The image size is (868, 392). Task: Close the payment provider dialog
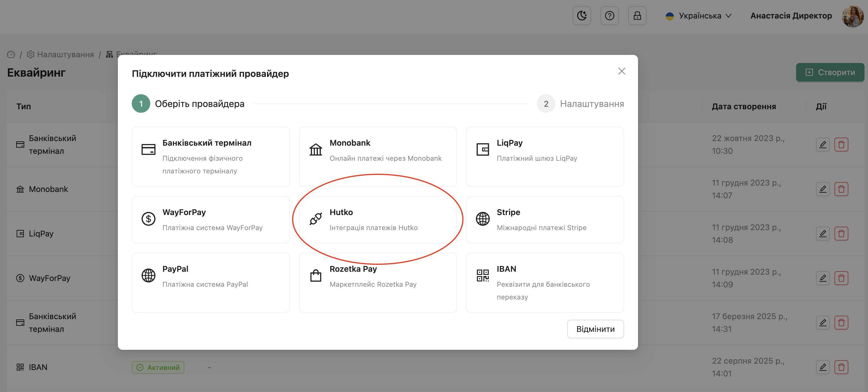[x=621, y=71]
